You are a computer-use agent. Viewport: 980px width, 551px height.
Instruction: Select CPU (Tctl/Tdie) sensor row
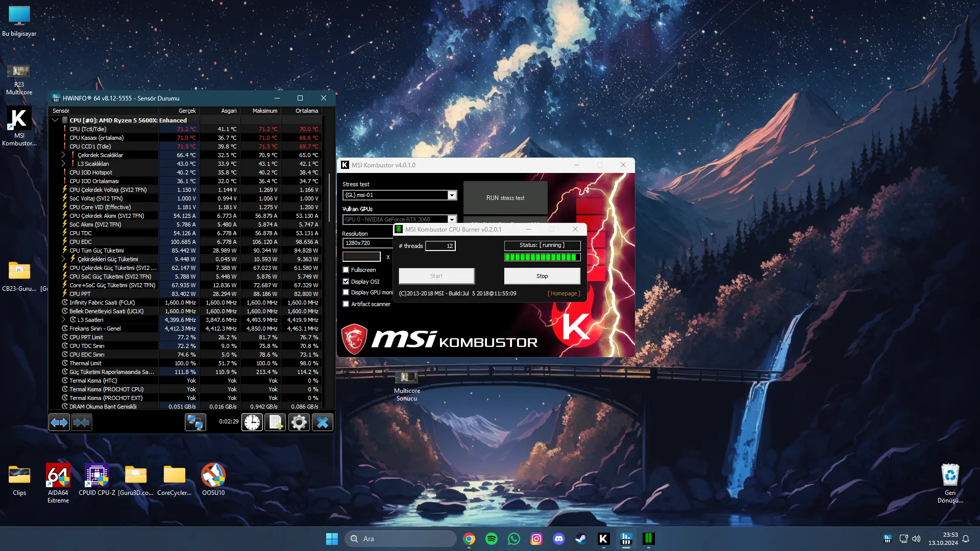click(x=185, y=129)
